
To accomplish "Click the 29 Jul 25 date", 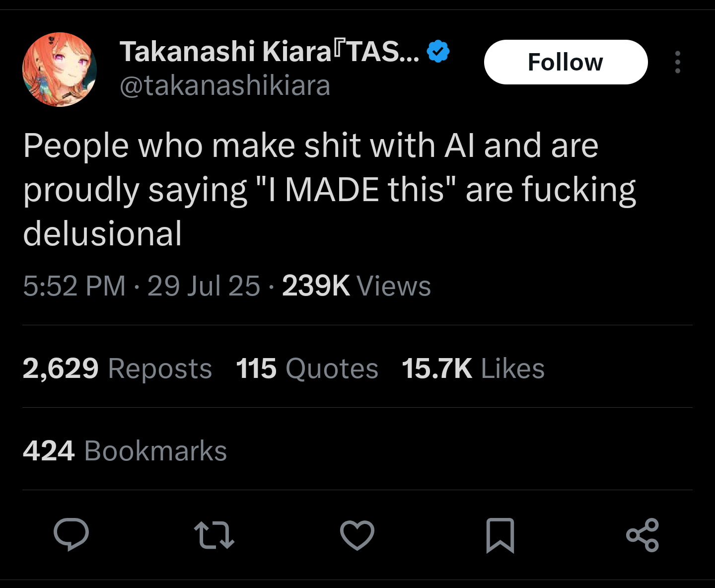I will pyautogui.click(x=204, y=286).
